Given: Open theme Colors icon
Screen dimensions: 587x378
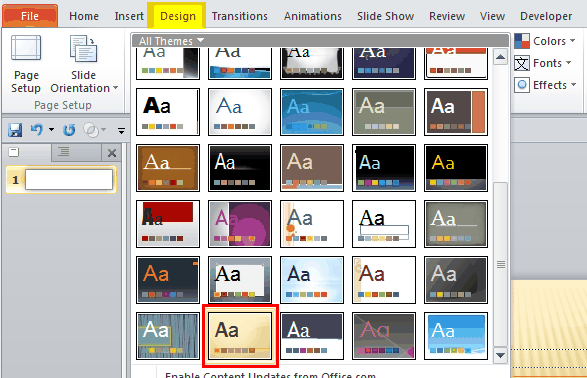Looking at the screenshot, I should [x=521, y=41].
